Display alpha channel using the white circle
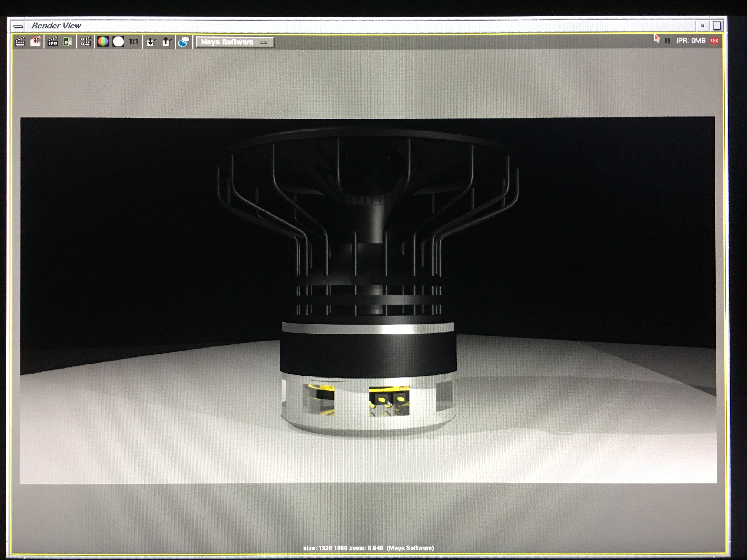747x560 pixels. pos(118,42)
